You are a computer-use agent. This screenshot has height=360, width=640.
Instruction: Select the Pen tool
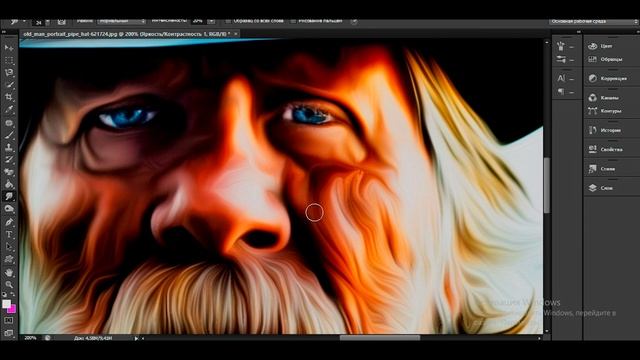[x=9, y=222]
